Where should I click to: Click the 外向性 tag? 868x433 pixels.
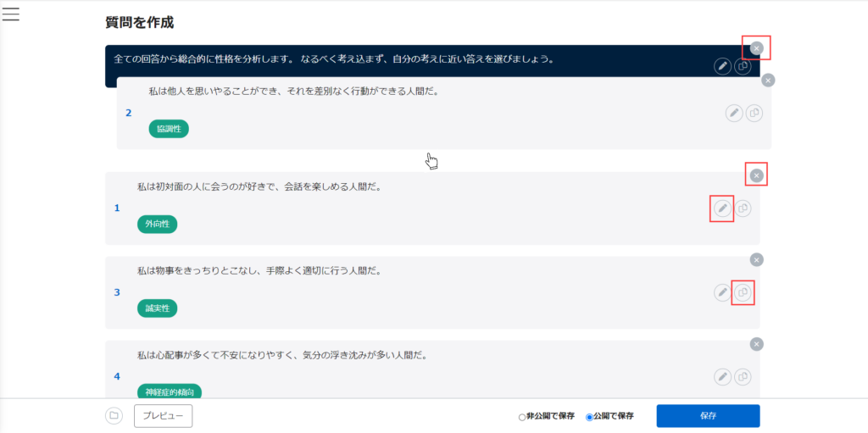coord(157,225)
